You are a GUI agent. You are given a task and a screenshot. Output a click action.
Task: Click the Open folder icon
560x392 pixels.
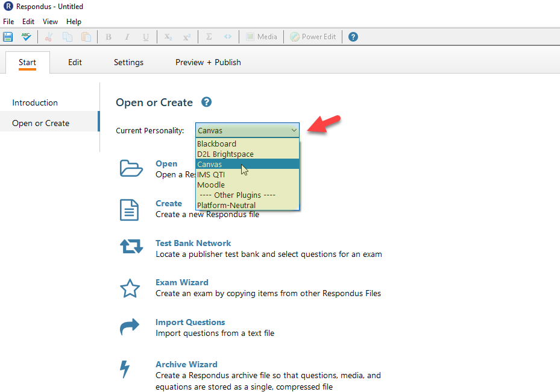(131, 168)
